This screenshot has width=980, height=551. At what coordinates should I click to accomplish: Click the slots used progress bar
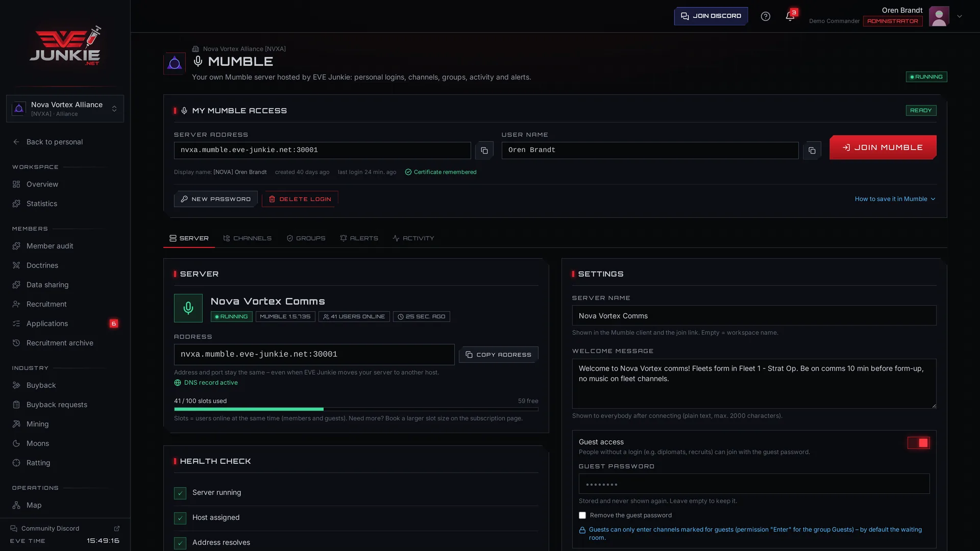[x=356, y=409]
